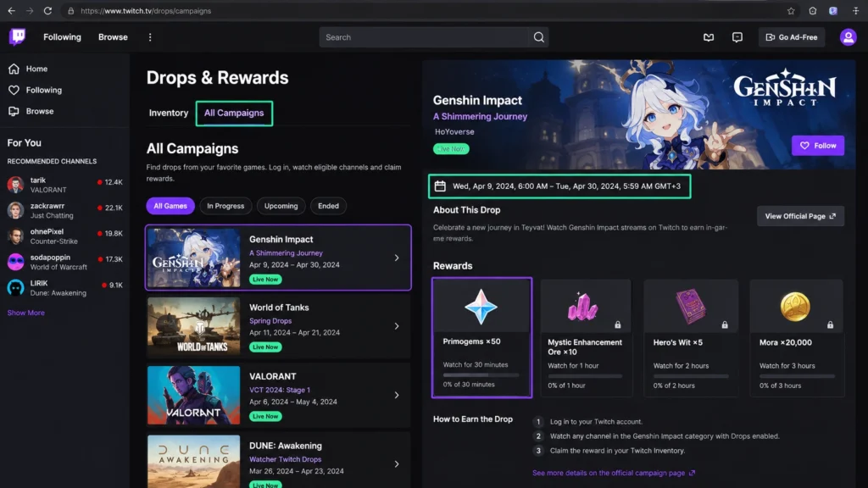Click the Hero's Wit book reward icon

click(x=690, y=307)
